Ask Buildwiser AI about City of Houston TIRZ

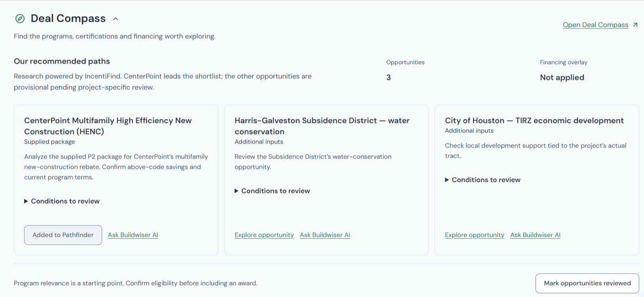[536, 235]
